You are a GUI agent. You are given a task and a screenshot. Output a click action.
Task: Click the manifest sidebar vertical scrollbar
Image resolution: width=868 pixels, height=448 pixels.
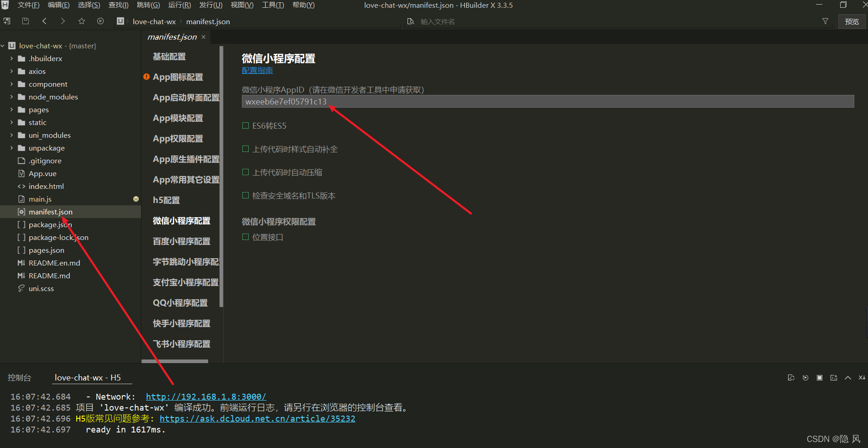point(221,176)
